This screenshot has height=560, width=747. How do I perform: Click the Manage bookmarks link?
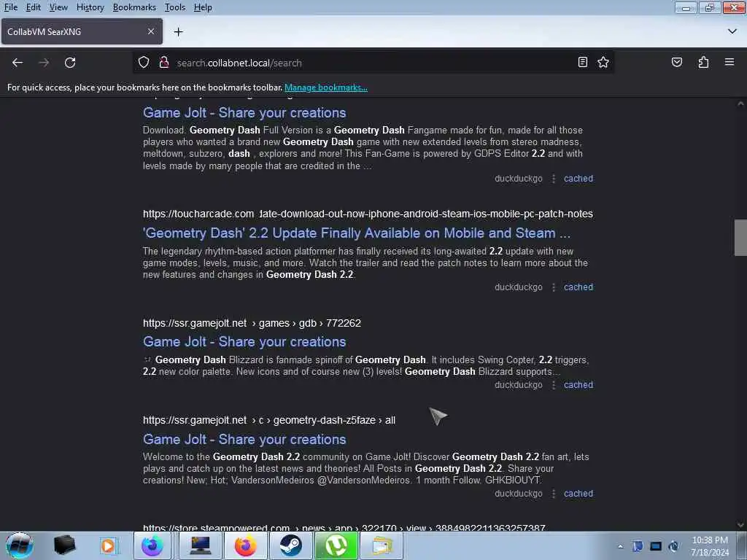(326, 87)
